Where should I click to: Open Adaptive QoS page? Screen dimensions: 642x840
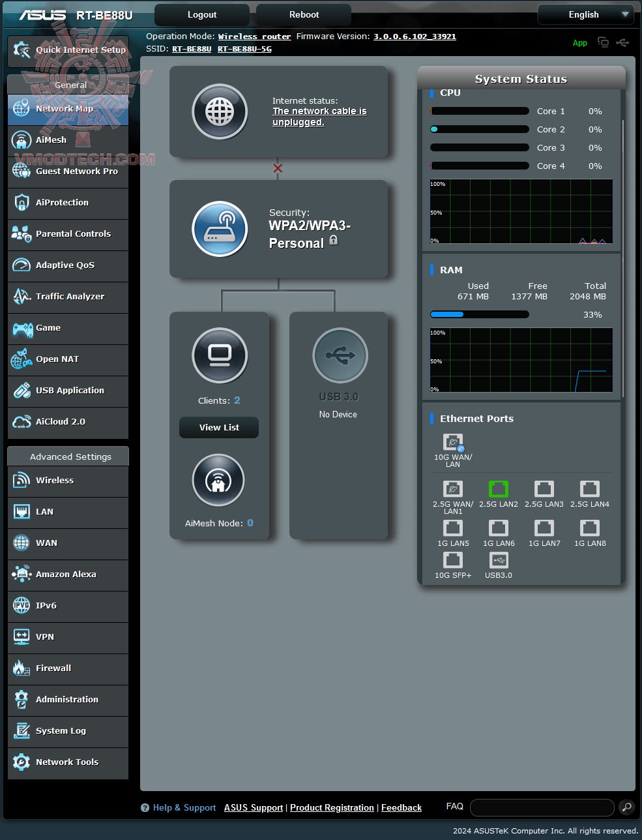tap(68, 265)
